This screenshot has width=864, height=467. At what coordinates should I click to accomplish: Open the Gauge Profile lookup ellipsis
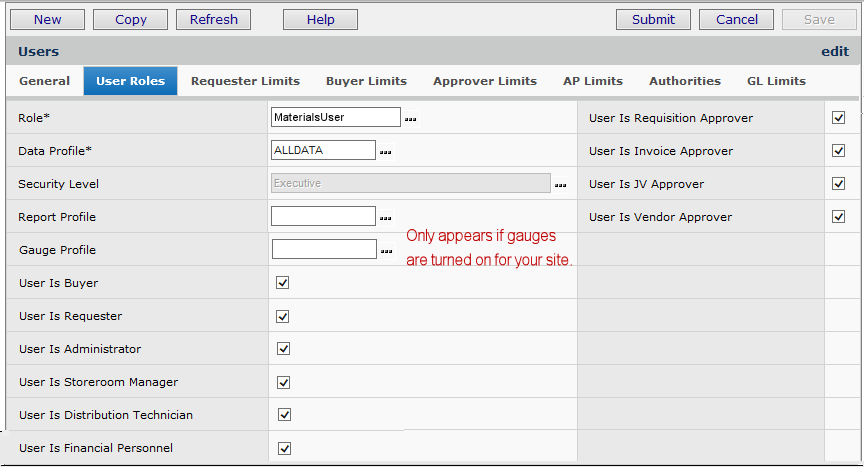click(x=386, y=251)
